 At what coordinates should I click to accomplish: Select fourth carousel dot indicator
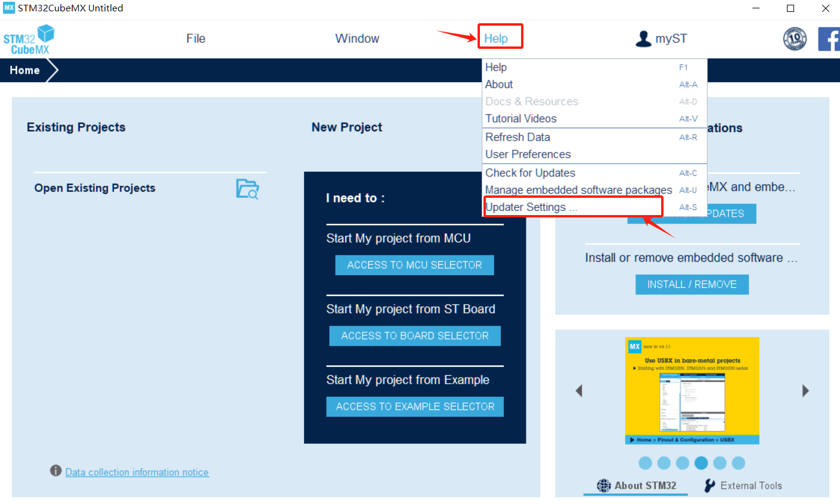tap(701, 463)
